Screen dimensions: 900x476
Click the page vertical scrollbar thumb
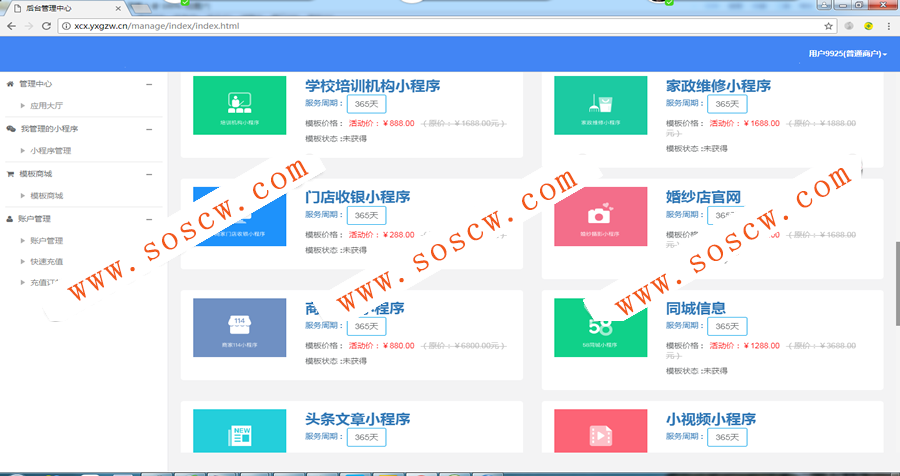coord(897,284)
